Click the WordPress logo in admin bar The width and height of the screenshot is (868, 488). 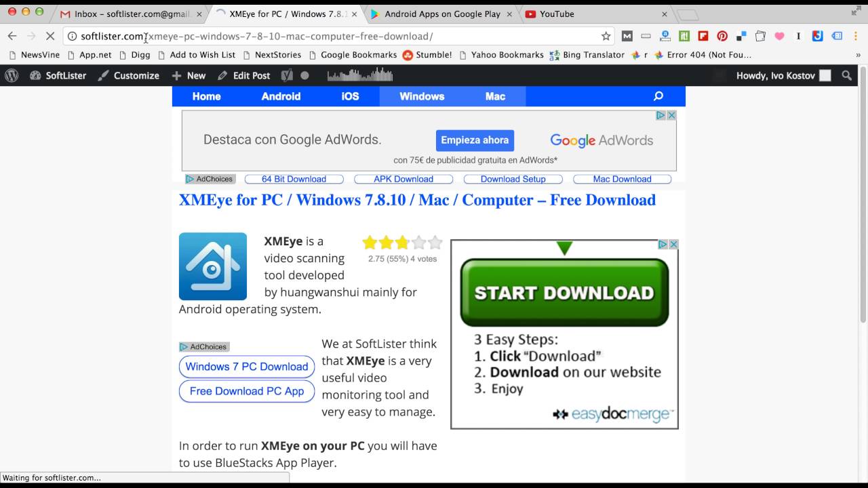click(x=12, y=76)
